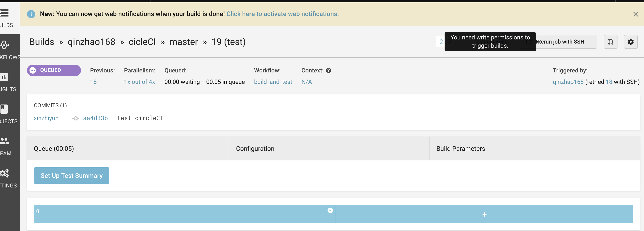Click the commit node icon beside aa4d33b
644x231 pixels.
(75, 118)
